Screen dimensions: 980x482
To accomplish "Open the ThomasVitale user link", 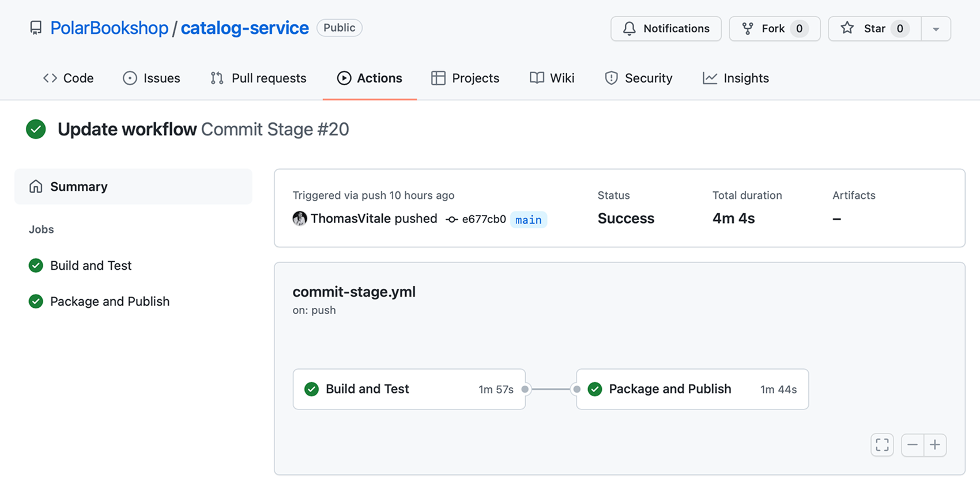I will click(x=352, y=219).
